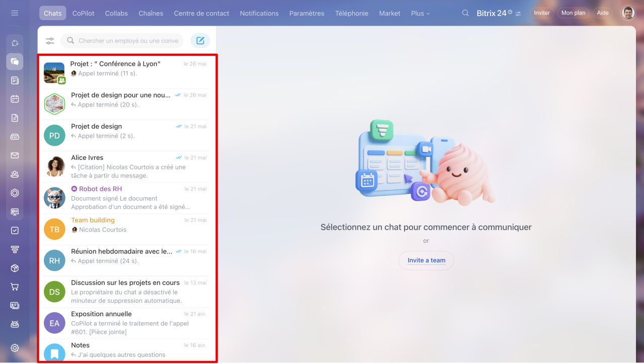The height and width of the screenshot is (364, 644).
Task: Open the Market tab
Action: click(390, 13)
